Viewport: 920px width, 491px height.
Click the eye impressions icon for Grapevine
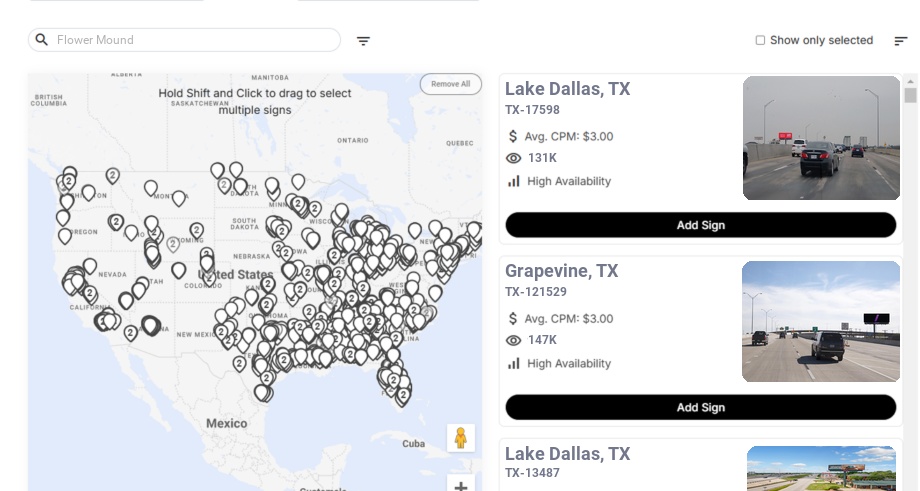pyautogui.click(x=514, y=340)
